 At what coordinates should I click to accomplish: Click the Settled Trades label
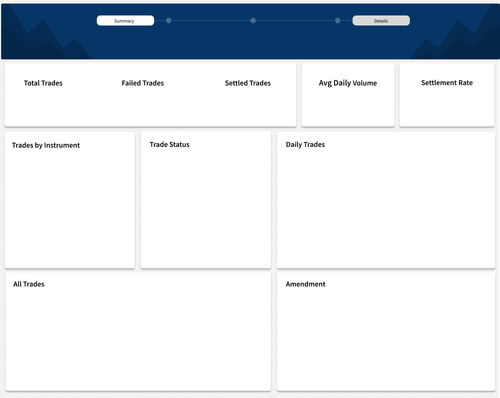[x=248, y=83]
